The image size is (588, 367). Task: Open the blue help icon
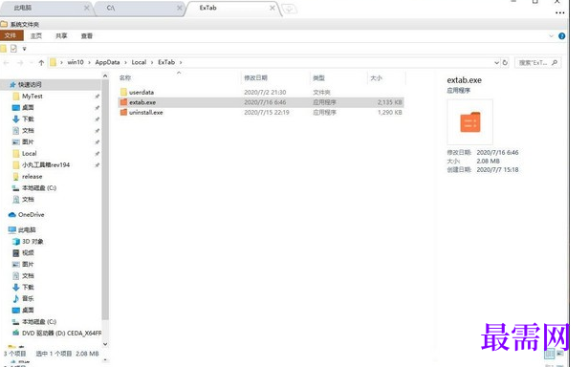pos(562,36)
